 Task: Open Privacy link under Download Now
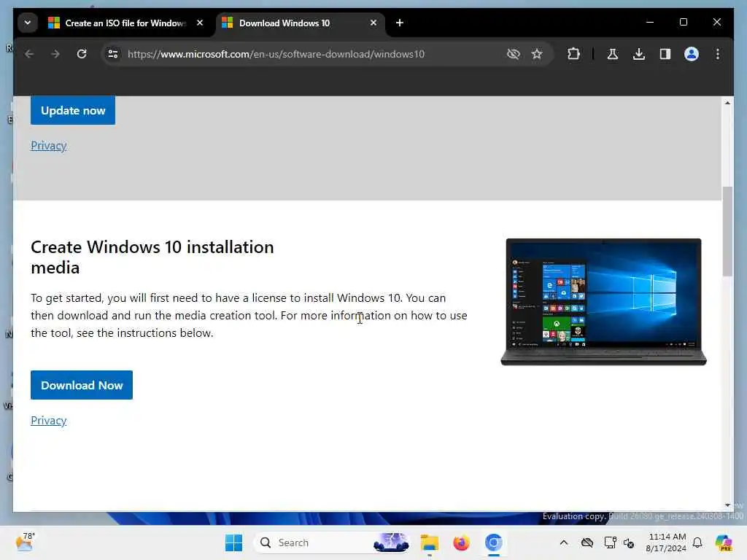click(49, 421)
